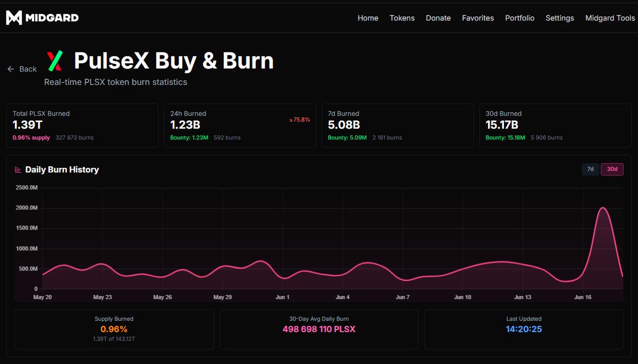The image size is (638, 364).
Task: Open the Favorites menu item
Action: coord(478,18)
